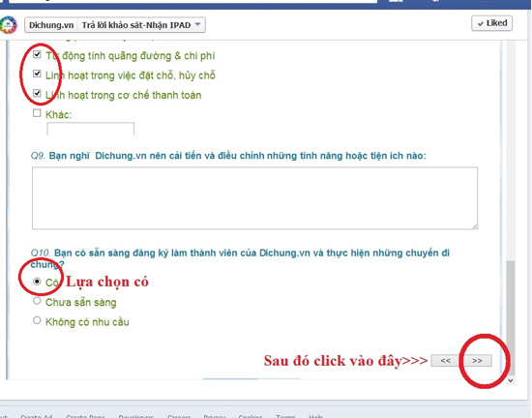Select the Chưa sẵn sàng radio option

pos(37,301)
